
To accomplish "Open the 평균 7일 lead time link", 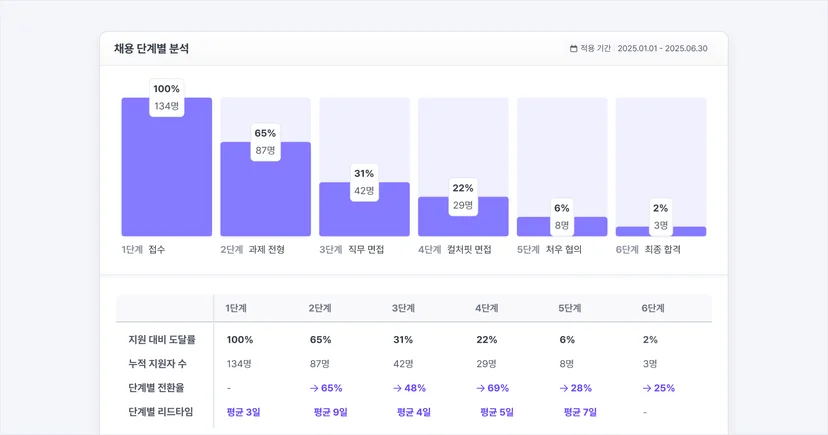I will pyautogui.click(x=580, y=412).
